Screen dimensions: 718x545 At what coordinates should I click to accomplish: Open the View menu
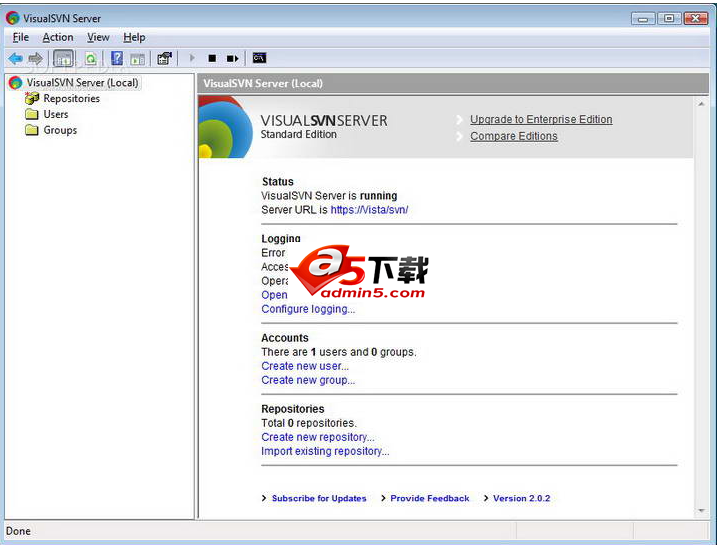point(98,37)
